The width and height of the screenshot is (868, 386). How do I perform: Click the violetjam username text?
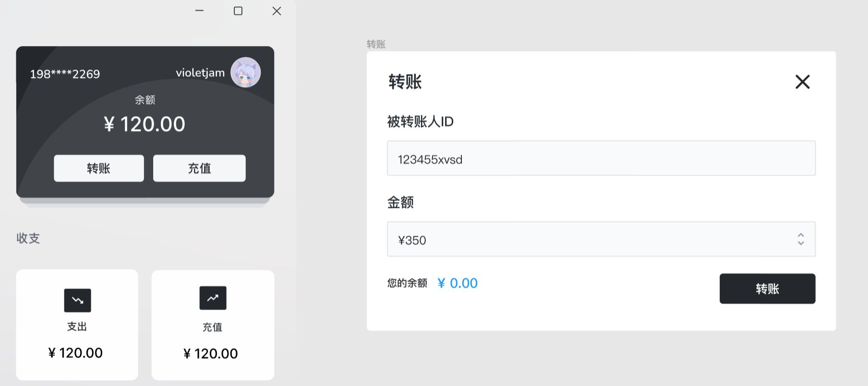click(x=200, y=73)
